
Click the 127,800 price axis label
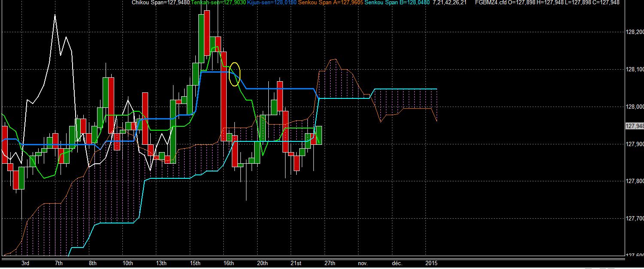pos(635,181)
